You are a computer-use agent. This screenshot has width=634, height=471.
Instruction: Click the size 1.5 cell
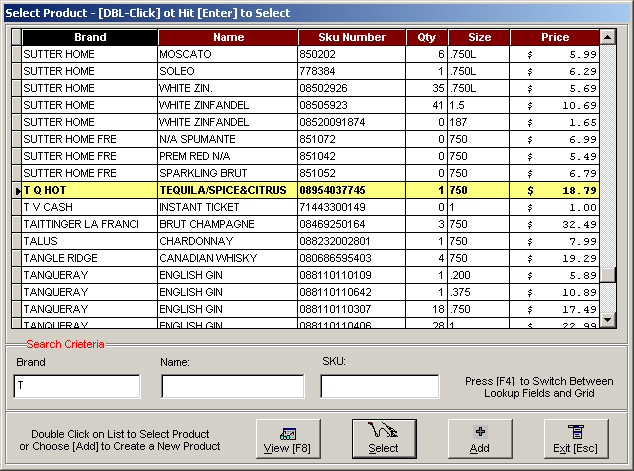479,105
